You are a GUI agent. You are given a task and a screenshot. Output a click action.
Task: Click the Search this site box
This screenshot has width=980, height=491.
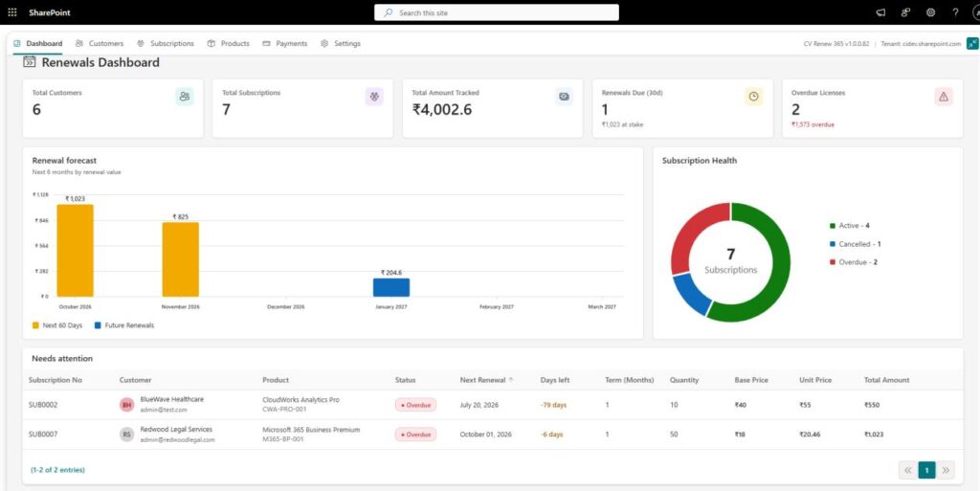click(497, 12)
